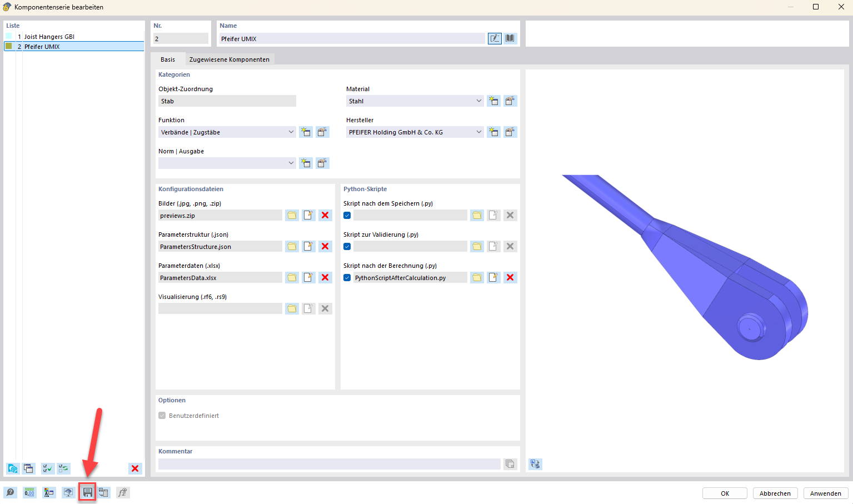Click the help search icon in the bottom toolbar
This screenshot has width=853, height=504.
coord(11,492)
